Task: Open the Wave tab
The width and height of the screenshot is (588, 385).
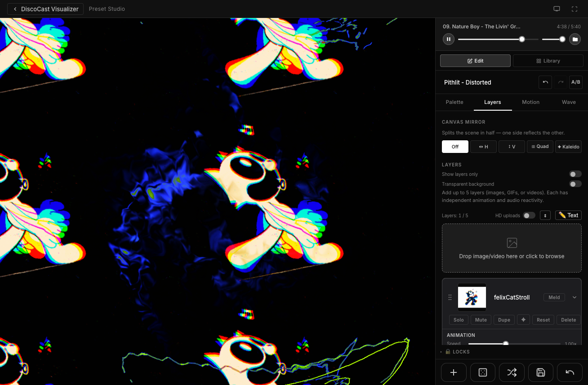Action: [569, 102]
